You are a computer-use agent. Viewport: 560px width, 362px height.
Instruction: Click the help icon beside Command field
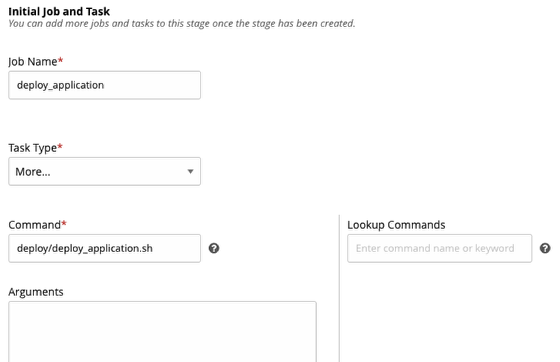(x=214, y=248)
